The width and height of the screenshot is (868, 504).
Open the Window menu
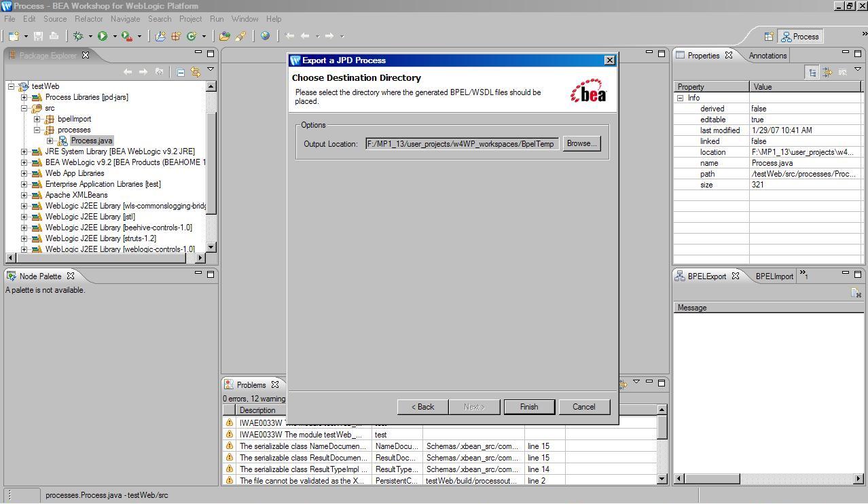click(245, 19)
